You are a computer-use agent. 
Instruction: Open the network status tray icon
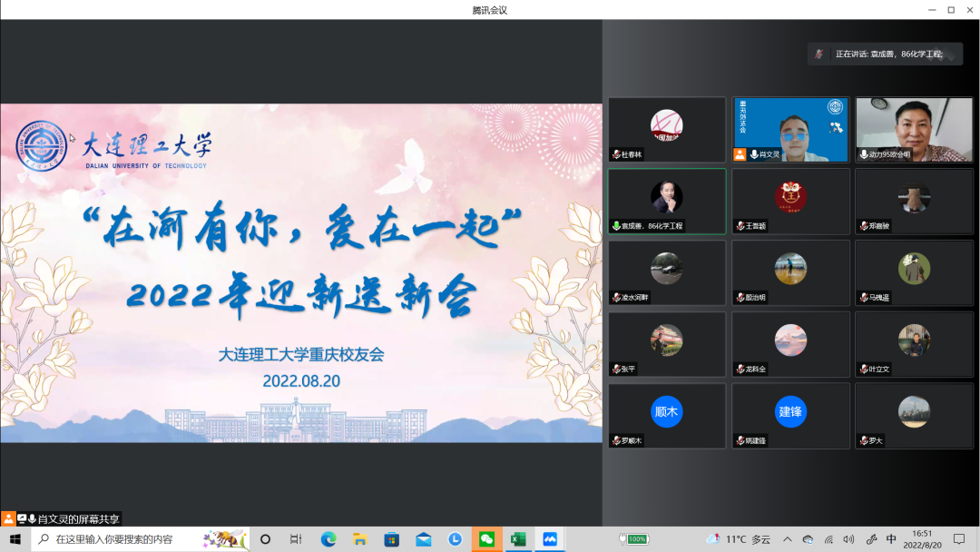828,539
